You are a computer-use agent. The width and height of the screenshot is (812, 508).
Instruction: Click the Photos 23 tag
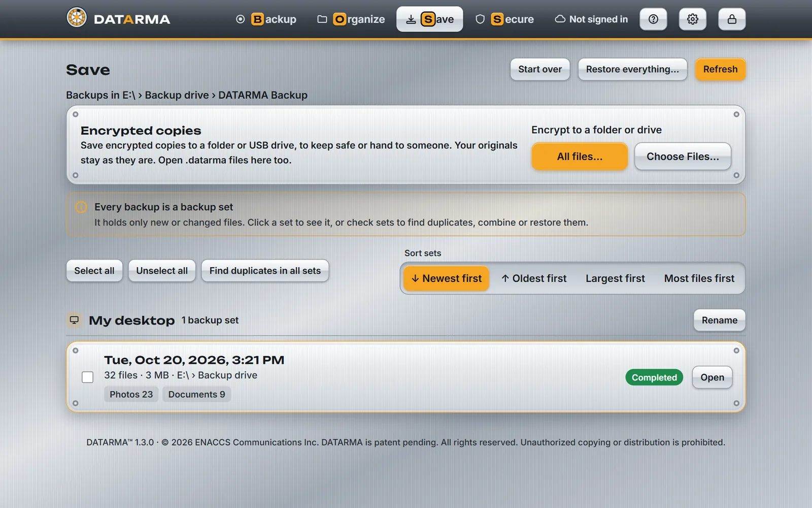tap(131, 394)
